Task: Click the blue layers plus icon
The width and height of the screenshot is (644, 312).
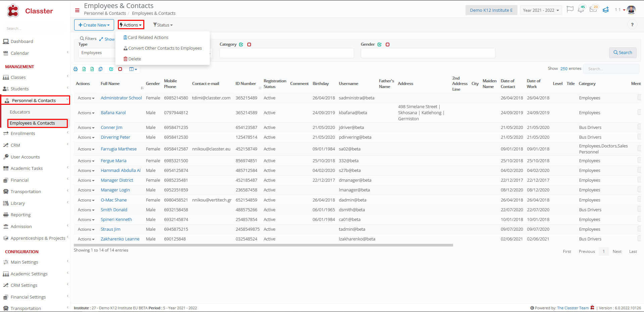Action: (x=606, y=10)
